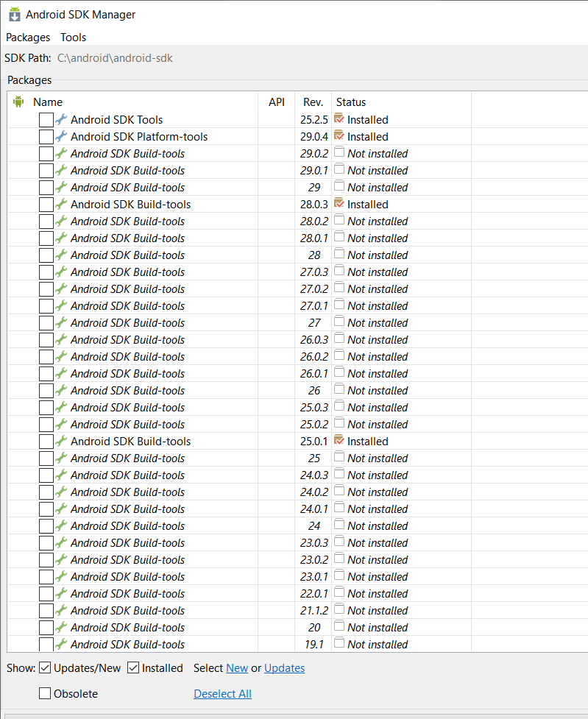Click revision value 24.0.3

[x=314, y=475]
